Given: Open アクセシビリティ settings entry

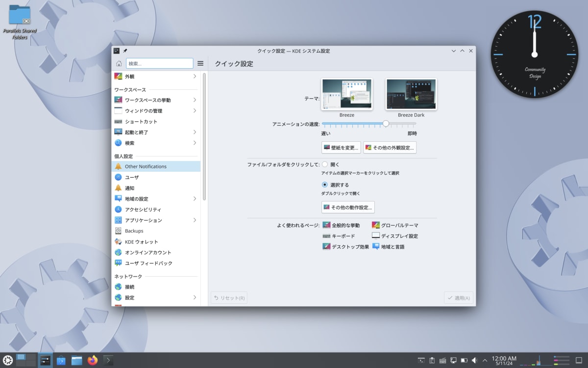Looking at the screenshot, I should tap(156, 210).
